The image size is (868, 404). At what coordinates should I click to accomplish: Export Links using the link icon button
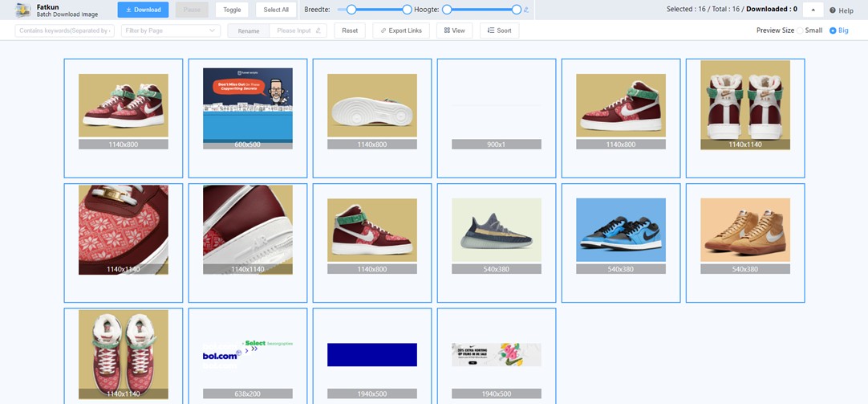tap(401, 31)
